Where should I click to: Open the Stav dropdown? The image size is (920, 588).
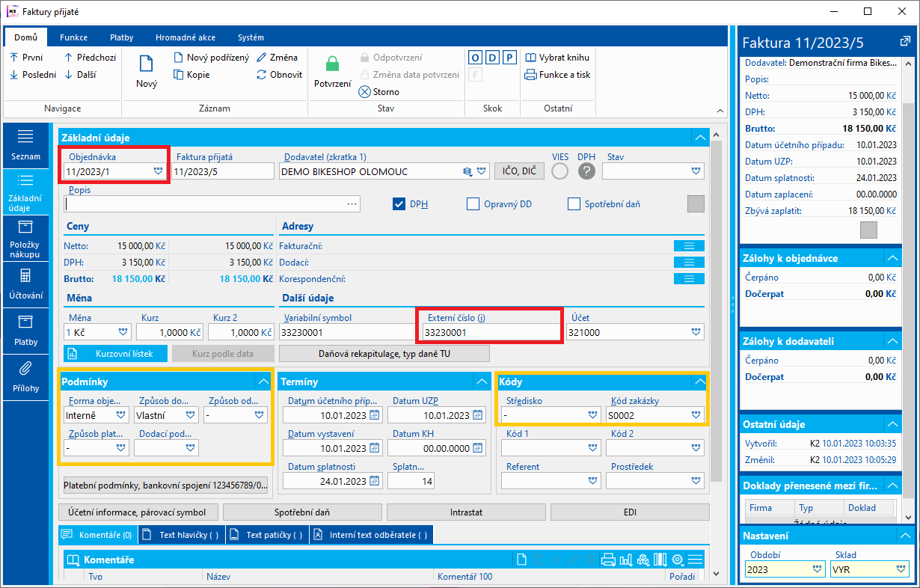tap(697, 171)
